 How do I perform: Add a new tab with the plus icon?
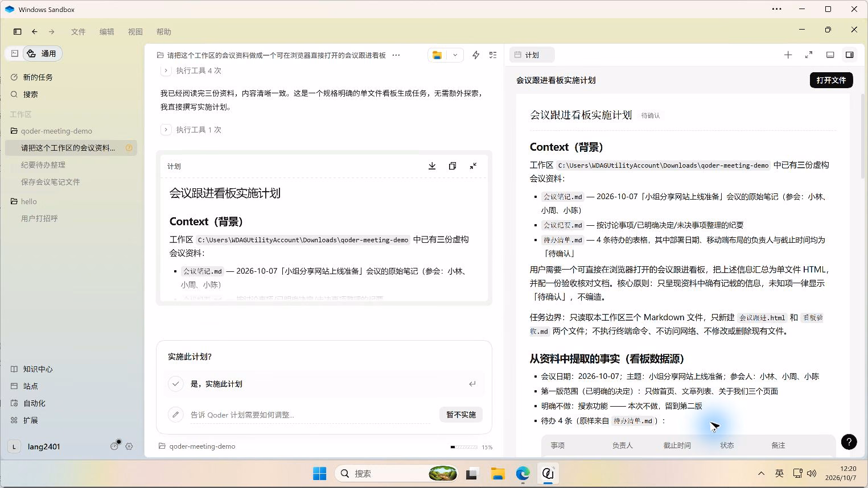pos(788,55)
